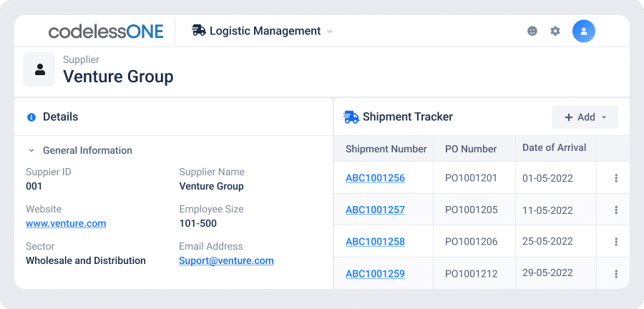This screenshot has width=644, height=309.
Task: Open row options for shipment ABC1001258
Action: [616, 242]
